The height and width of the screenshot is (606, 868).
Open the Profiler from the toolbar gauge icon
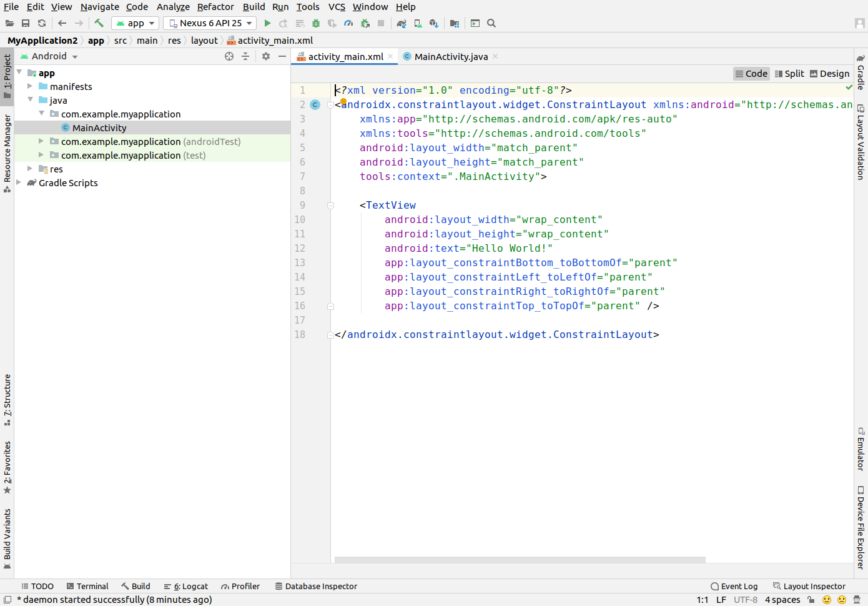348,23
